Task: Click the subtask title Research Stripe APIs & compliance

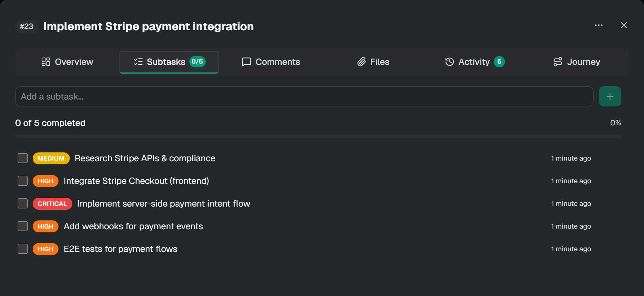Action: point(145,158)
